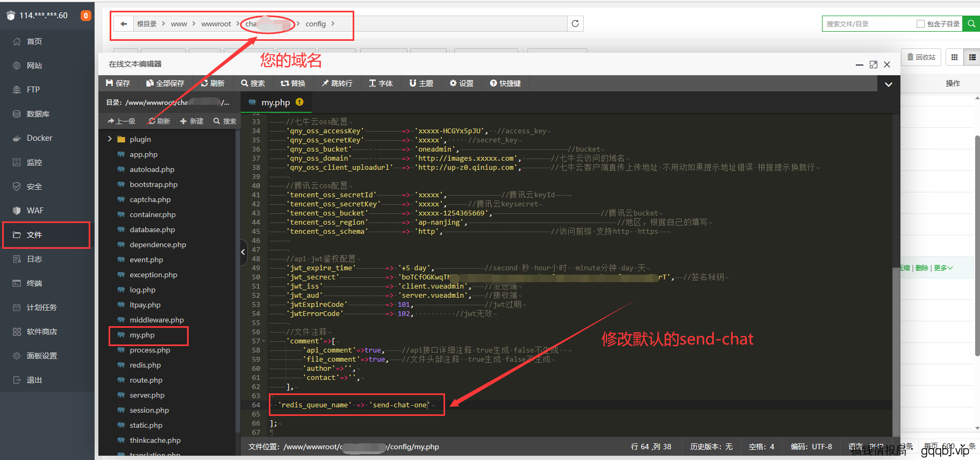
Task: Open the Replace tool in editor
Action: pyautogui.click(x=292, y=83)
